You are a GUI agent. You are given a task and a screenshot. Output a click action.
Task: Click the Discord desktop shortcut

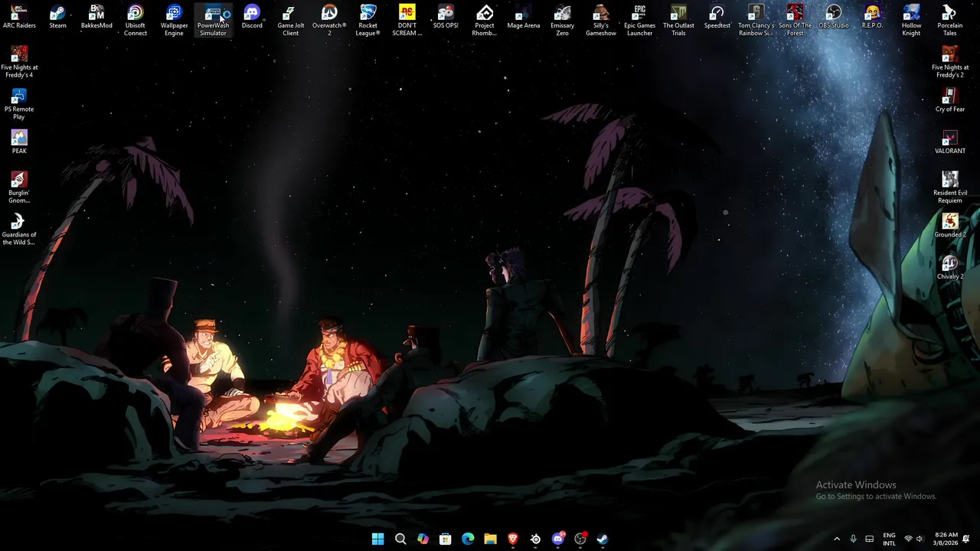tap(252, 17)
